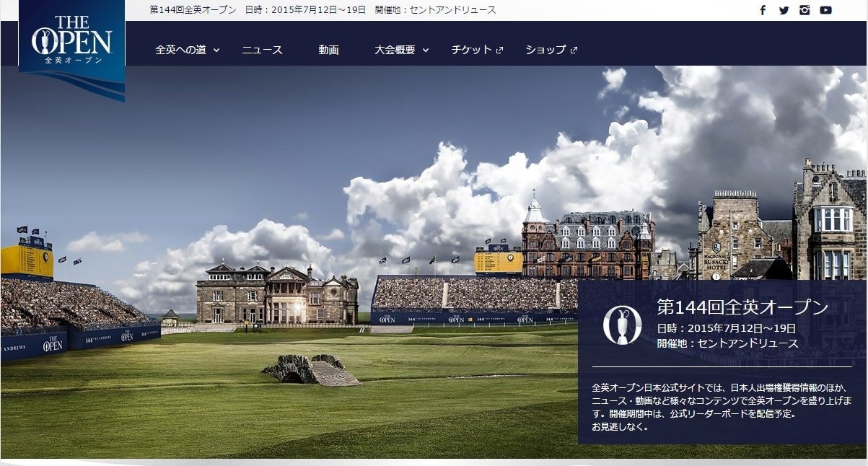Go to ニュース page

[262, 50]
